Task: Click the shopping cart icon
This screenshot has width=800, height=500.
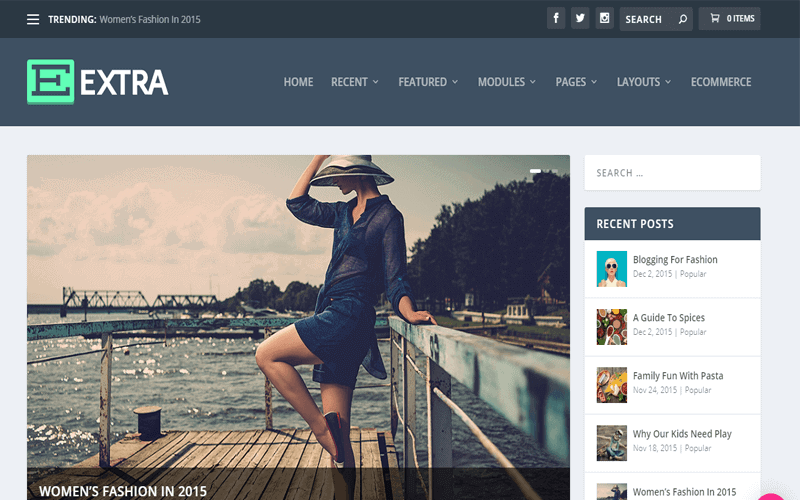Action: 715,18
